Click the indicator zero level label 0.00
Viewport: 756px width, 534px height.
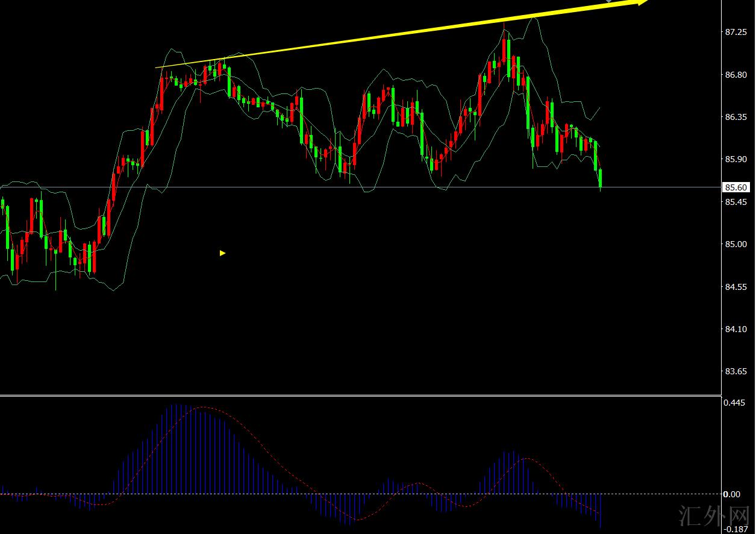click(x=733, y=494)
